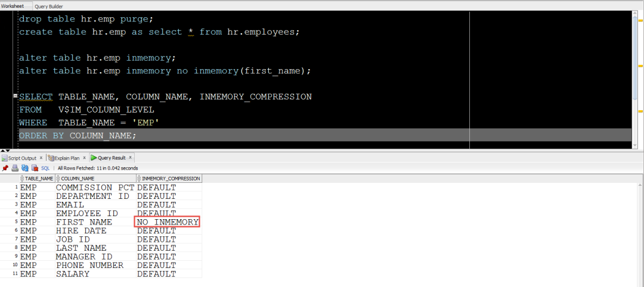
Task: Refresh the query result data
Action: point(24,168)
